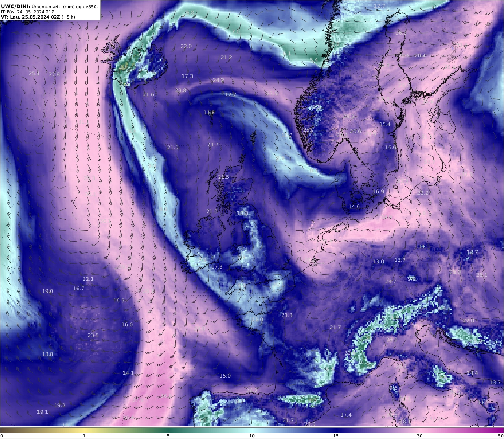
Task: Click the colorbar tick labeled 15
Action: click(x=336, y=435)
